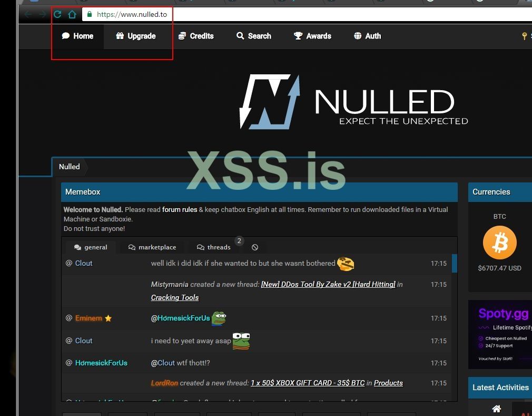Open the Spoty.gg advertisement banner
Viewport: 532px width, 416px height.
500,334
